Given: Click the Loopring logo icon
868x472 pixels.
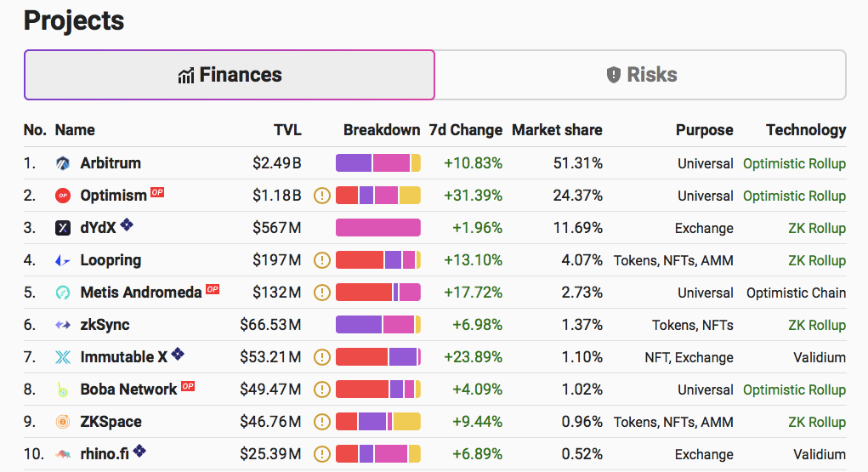Looking at the screenshot, I should 63,260.
